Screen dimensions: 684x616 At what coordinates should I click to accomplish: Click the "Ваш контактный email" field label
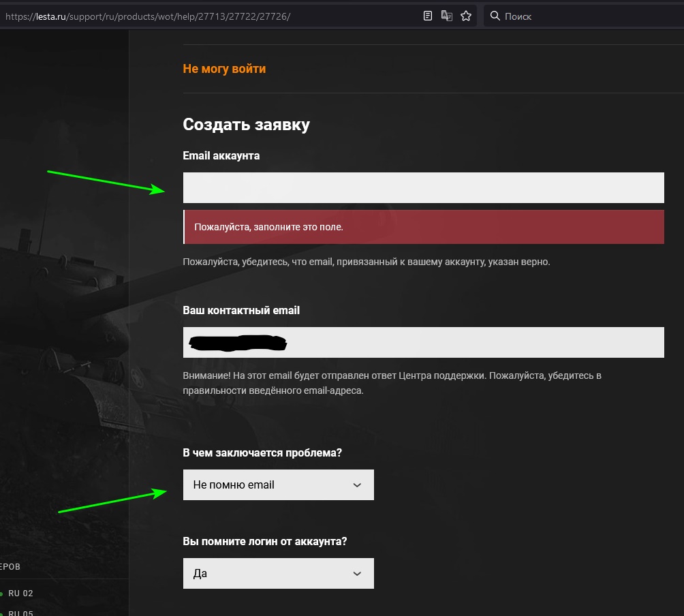(241, 310)
